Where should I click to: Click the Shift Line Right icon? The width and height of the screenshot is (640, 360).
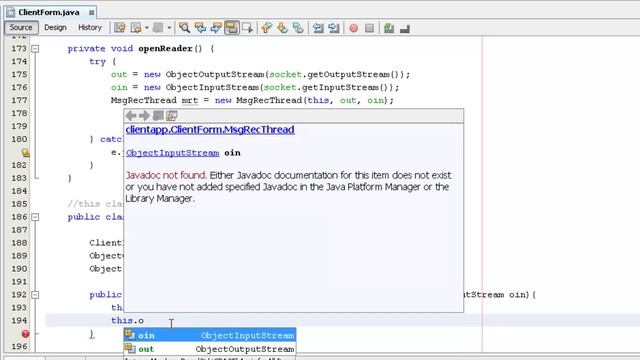tap(333, 28)
